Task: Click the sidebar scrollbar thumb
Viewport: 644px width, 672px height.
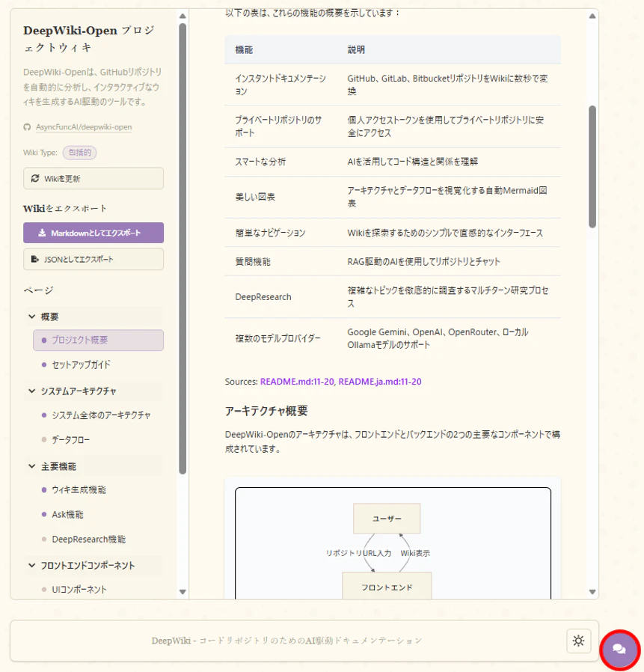Action: (x=183, y=248)
